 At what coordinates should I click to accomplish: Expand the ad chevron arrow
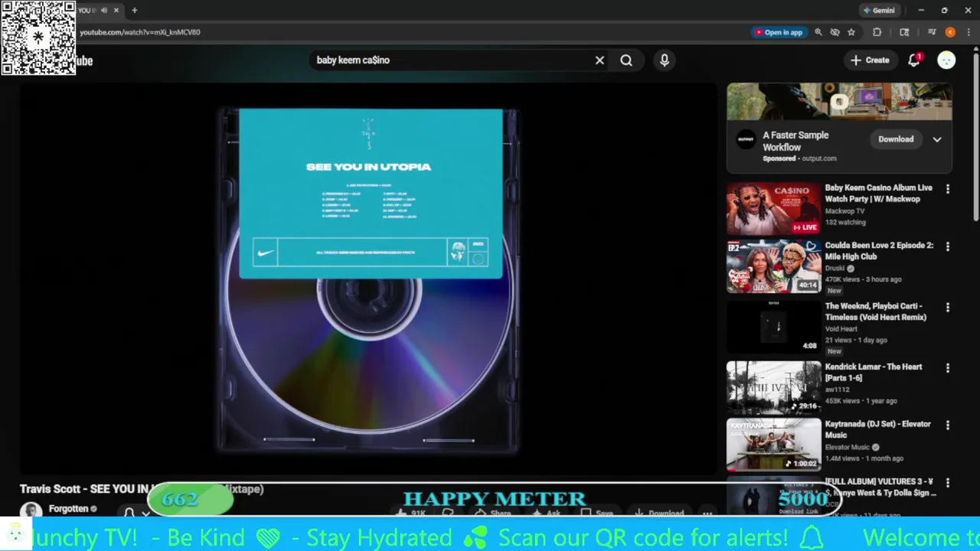[937, 139]
